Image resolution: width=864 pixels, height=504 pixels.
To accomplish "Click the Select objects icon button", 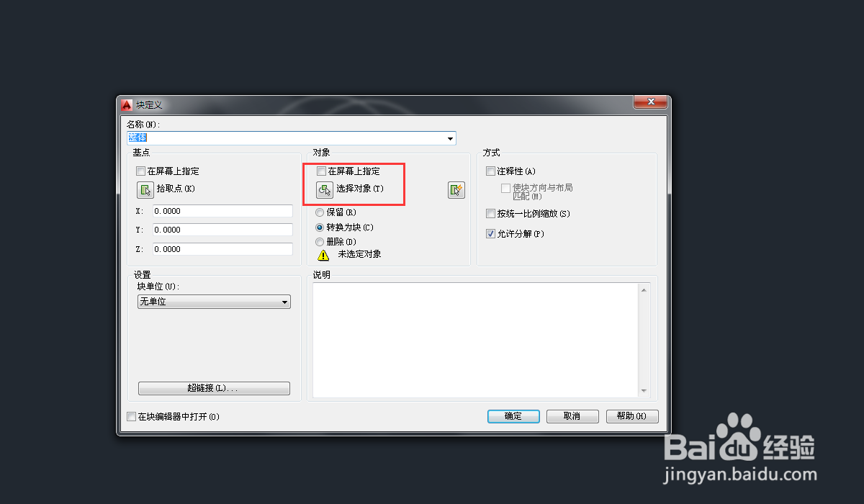I will coord(325,189).
